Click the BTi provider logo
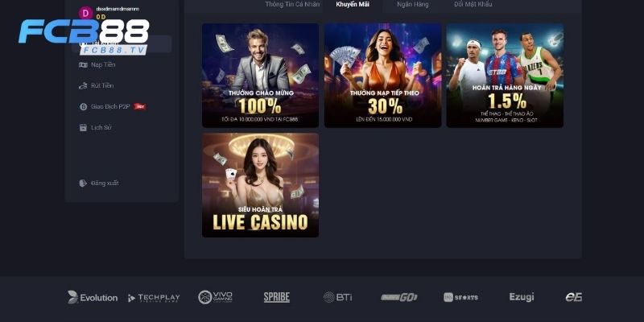 [x=337, y=297]
